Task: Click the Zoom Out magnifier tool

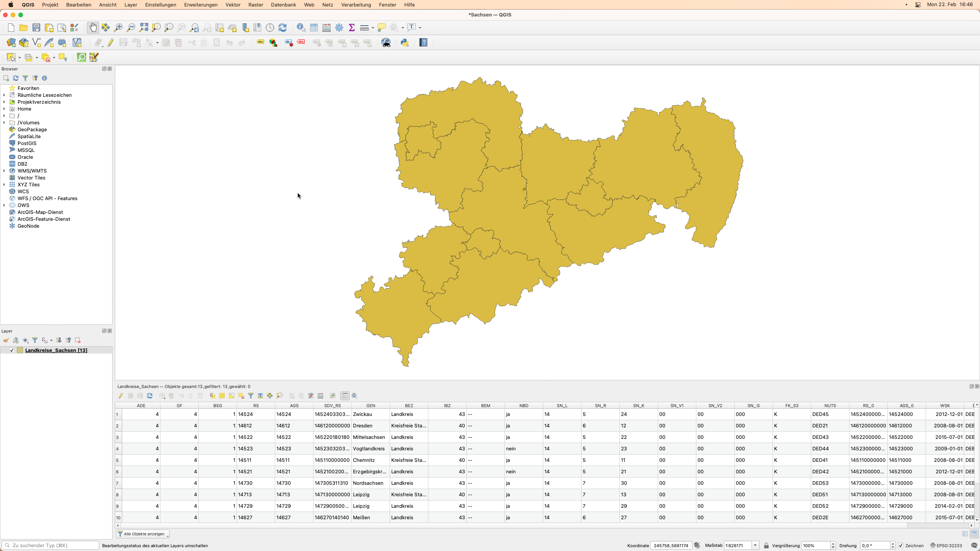Action: (131, 28)
